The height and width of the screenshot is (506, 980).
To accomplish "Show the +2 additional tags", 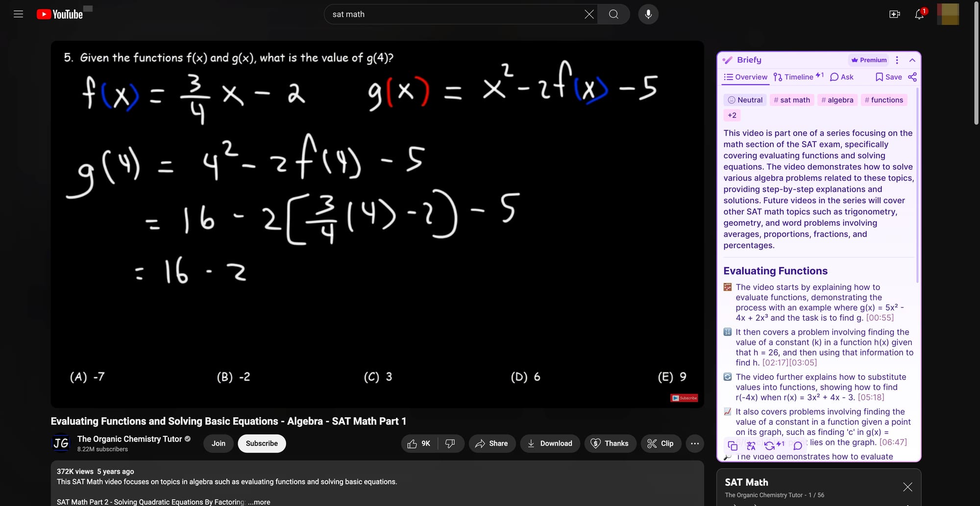I will [x=732, y=115].
